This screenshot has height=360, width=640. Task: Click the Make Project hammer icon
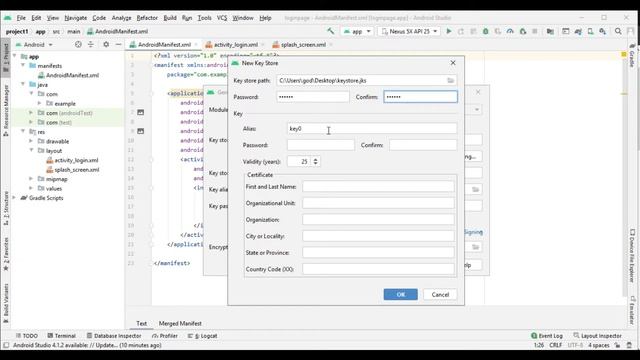click(331, 31)
